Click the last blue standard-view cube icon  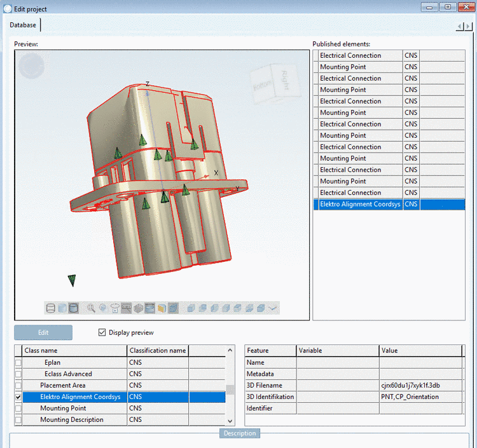(260, 308)
